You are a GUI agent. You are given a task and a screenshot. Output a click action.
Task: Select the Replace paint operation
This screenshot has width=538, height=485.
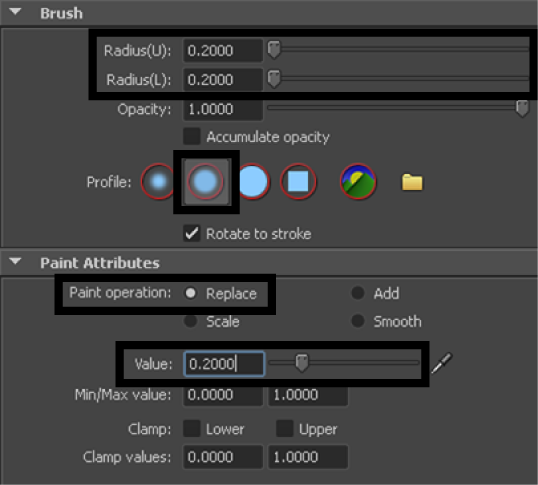click(190, 293)
